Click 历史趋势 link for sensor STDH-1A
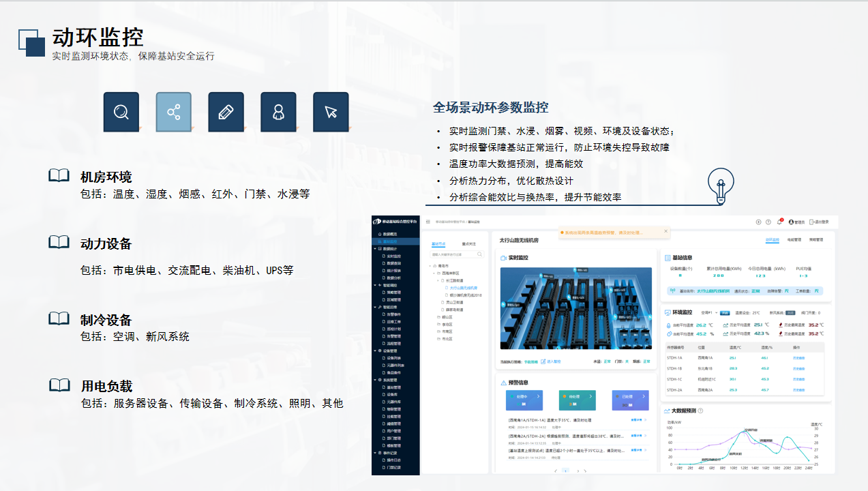868x491 pixels. 798,357
